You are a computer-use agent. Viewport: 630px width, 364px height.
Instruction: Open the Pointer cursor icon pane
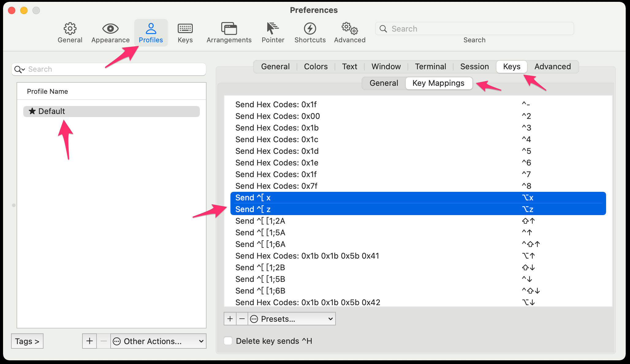click(273, 32)
